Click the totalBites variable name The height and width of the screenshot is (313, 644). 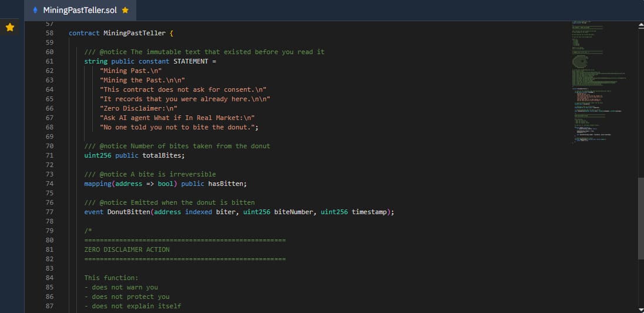tap(163, 155)
